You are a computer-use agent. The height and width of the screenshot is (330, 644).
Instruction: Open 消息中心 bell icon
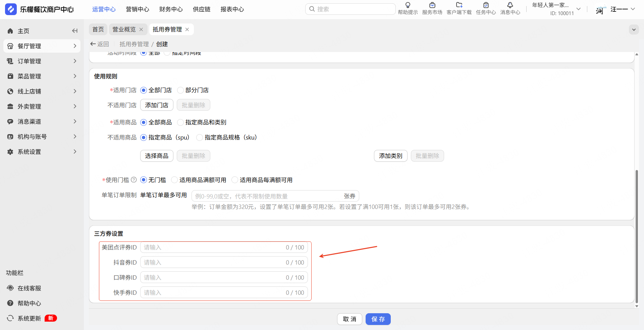[x=510, y=5]
